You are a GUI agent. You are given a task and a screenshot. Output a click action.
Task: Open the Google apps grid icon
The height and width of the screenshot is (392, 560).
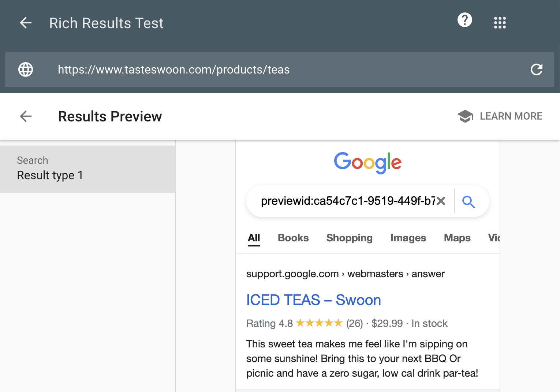pyautogui.click(x=500, y=23)
